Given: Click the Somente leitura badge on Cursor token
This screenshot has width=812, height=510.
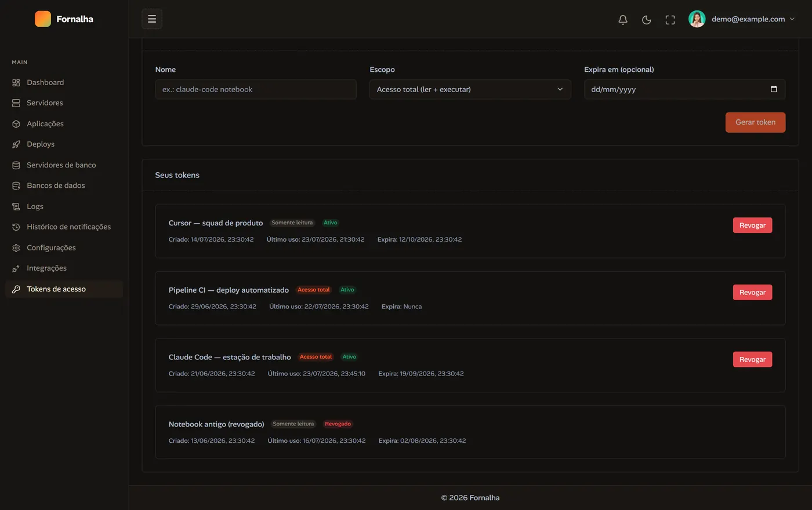Looking at the screenshot, I should (292, 223).
